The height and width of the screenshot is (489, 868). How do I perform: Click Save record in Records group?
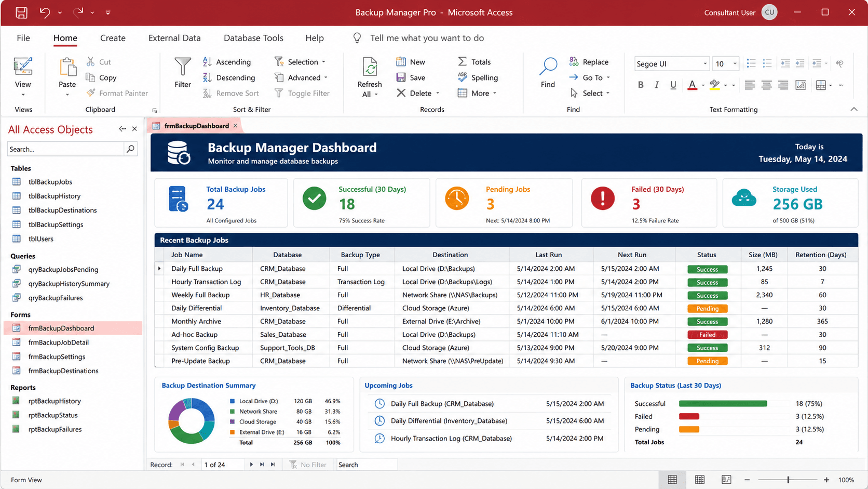pos(411,77)
